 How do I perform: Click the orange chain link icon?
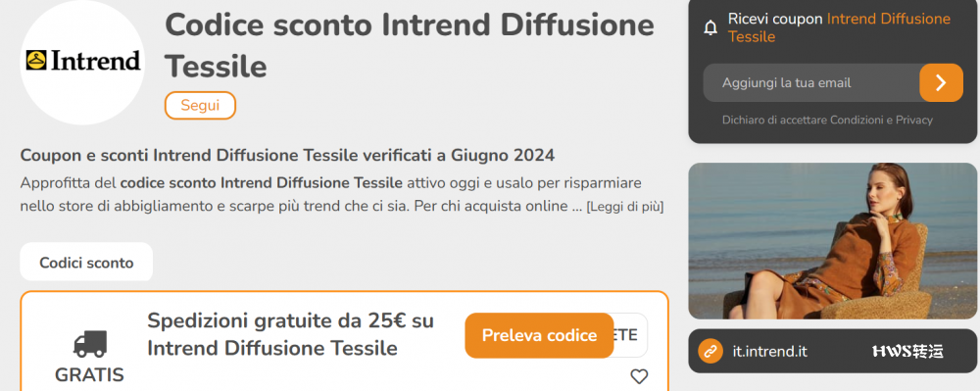[710, 352]
